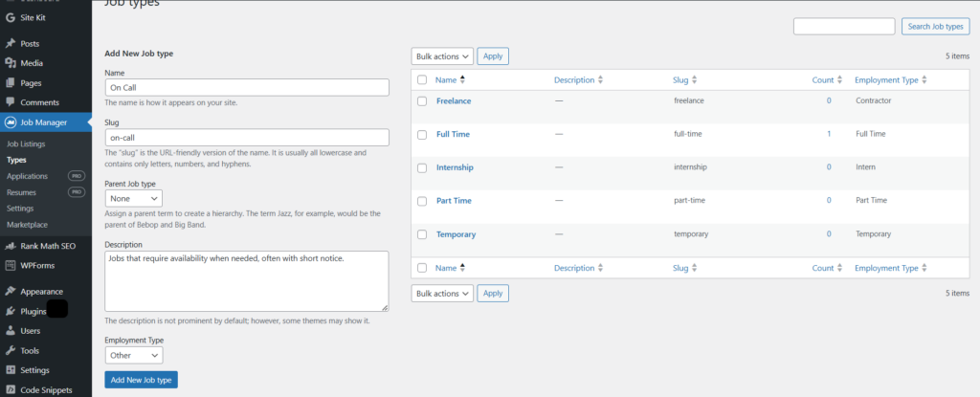Click the WPForms icon in sidebar
980x397 pixels.
point(10,265)
